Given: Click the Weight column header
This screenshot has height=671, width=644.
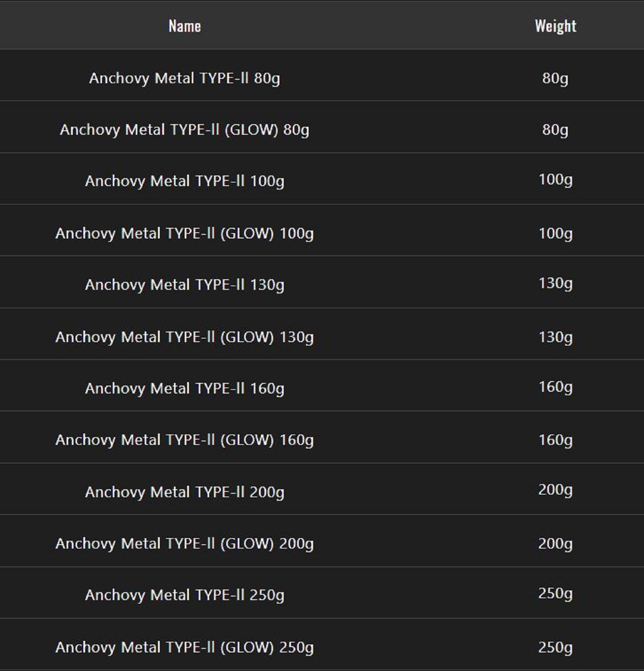Looking at the screenshot, I should tap(555, 26).
